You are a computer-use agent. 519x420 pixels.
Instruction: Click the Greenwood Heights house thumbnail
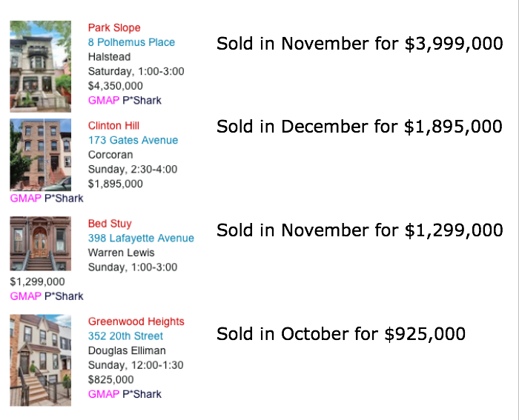(x=40, y=360)
